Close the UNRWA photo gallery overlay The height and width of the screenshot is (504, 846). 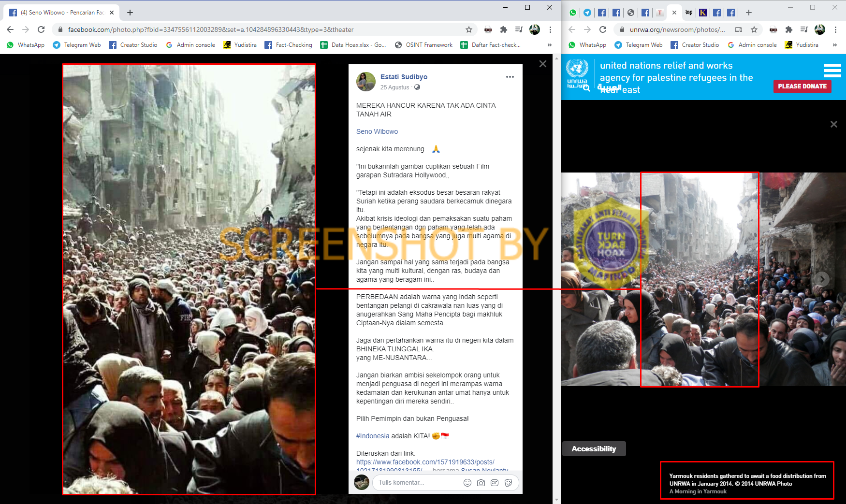[834, 124]
